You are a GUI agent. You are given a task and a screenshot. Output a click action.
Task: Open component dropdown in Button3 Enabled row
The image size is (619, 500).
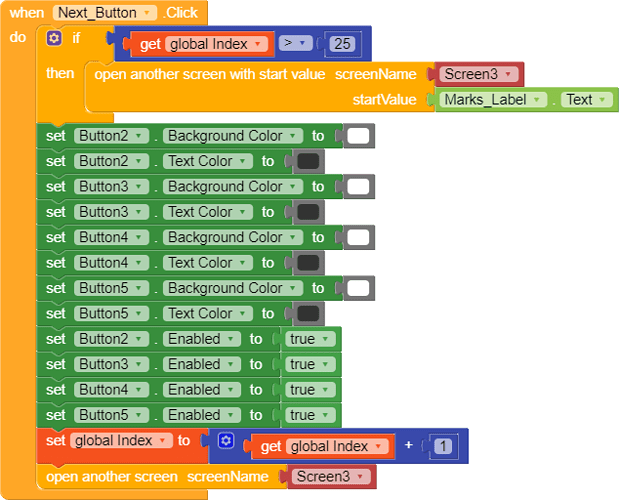coord(111,364)
